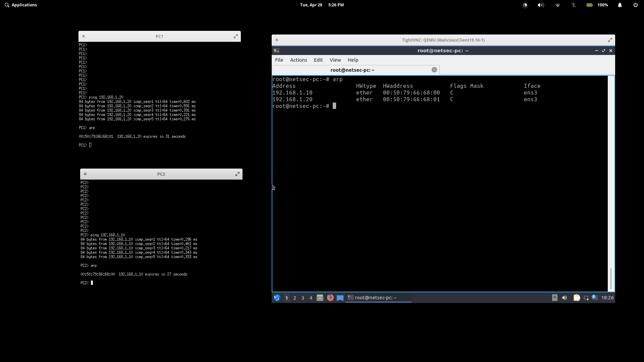Open the Applications menu dropdown
Viewport: 644px width, 362px height.
(x=21, y=5)
